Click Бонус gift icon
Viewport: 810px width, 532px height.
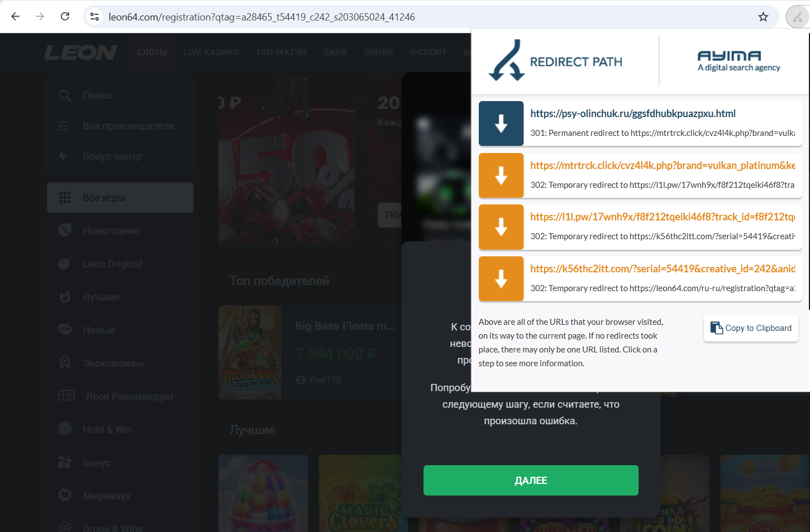[x=65, y=462]
